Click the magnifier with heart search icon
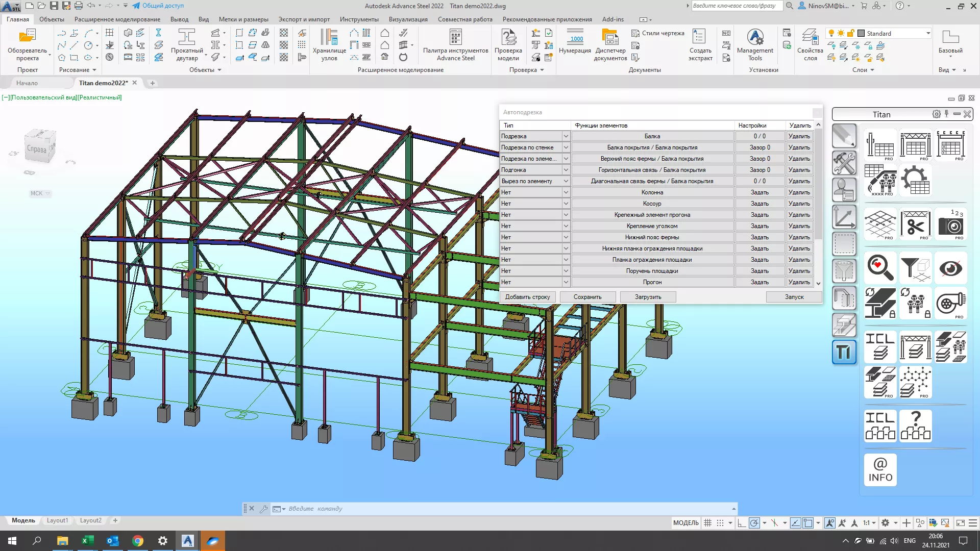 click(880, 268)
